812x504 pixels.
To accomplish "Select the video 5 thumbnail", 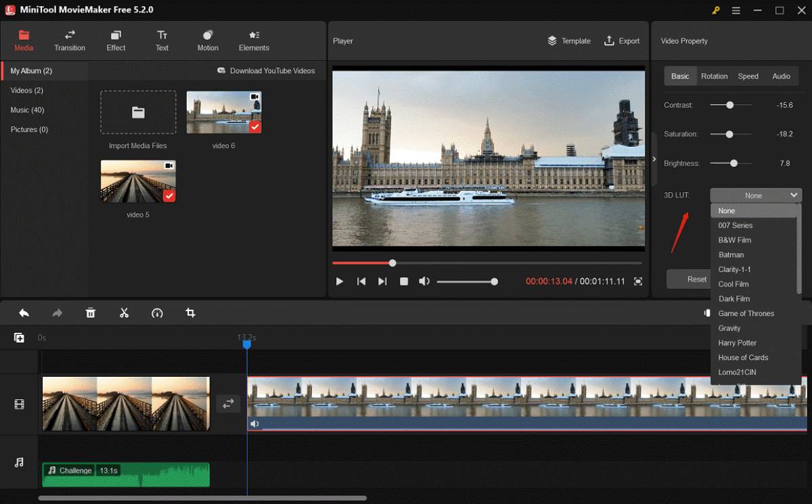I will [138, 181].
